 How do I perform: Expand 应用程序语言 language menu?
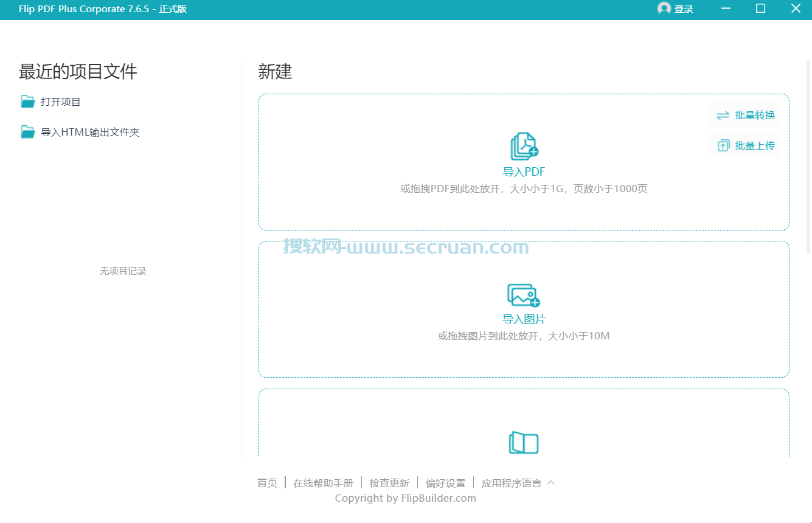(512, 483)
